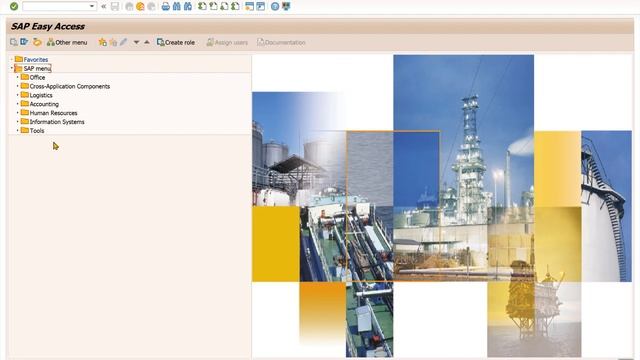Click the Generate Shortcut icon
This screenshot has height=360, width=640.
(x=260, y=6)
